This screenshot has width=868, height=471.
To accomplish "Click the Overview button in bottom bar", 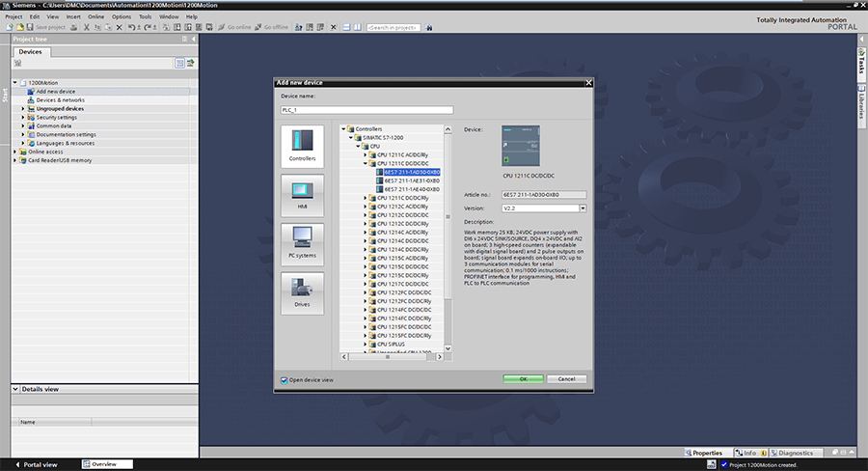I will coord(107,464).
